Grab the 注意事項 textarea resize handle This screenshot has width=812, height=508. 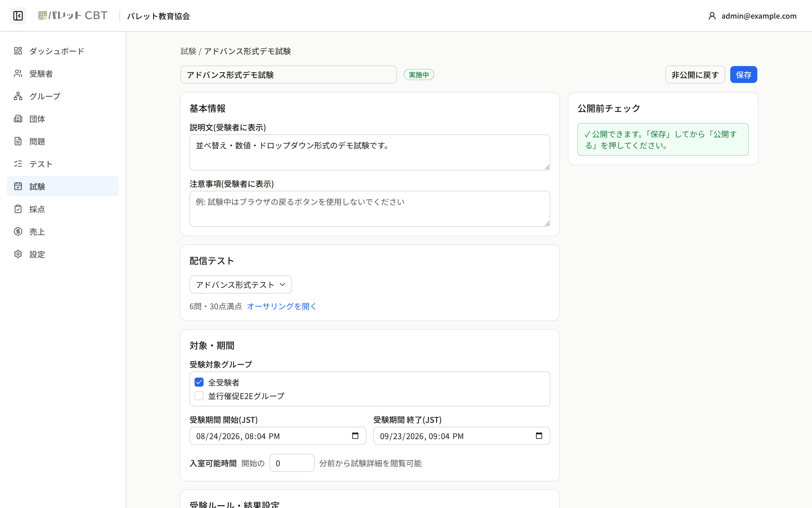[x=547, y=224]
